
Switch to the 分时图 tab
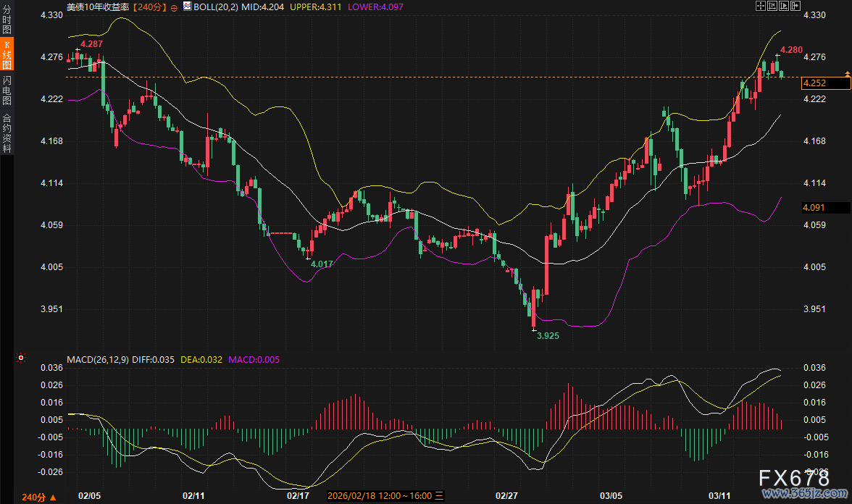point(7,20)
